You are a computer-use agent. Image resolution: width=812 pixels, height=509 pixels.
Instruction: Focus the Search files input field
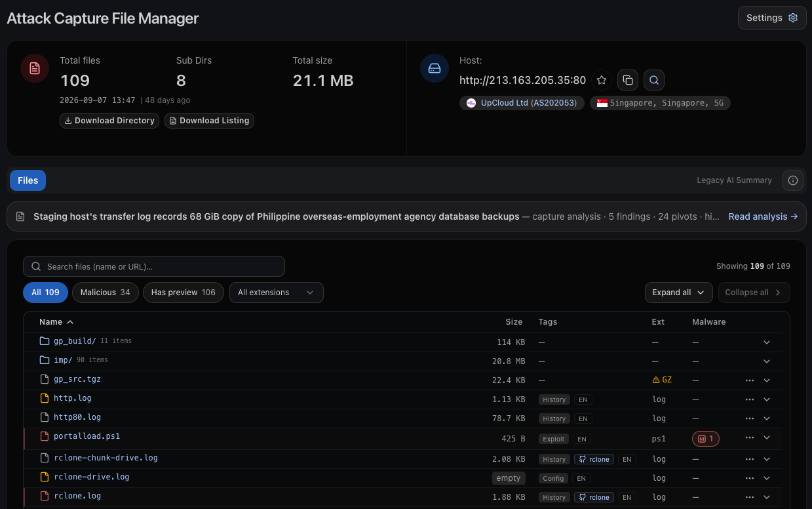pyautogui.click(x=154, y=266)
